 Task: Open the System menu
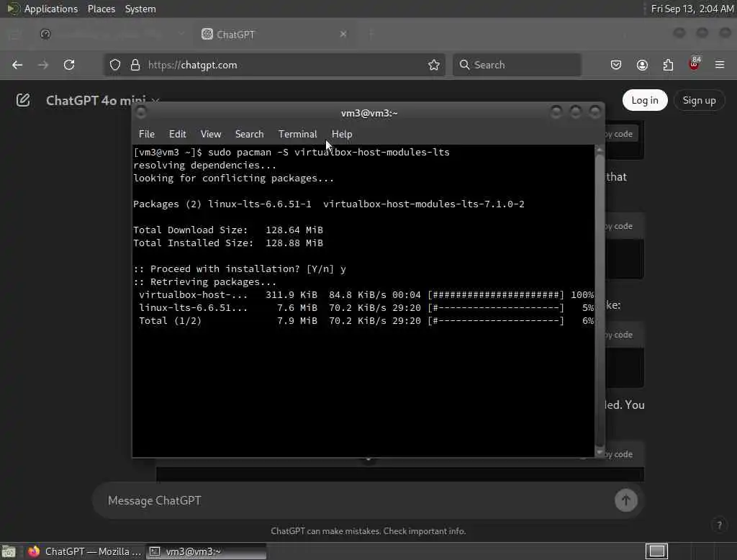tap(140, 9)
